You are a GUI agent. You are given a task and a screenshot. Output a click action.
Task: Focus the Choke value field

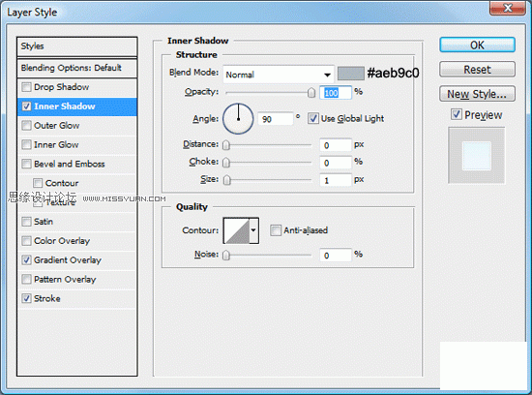coord(336,163)
